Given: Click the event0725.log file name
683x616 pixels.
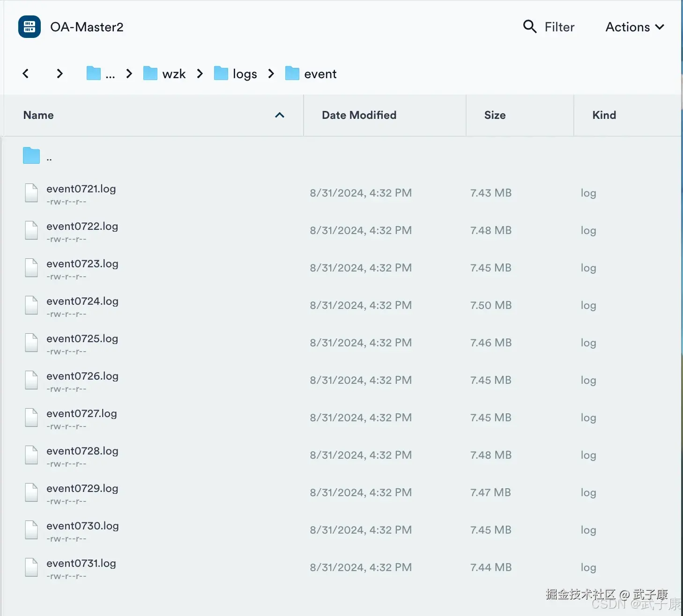Looking at the screenshot, I should tap(82, 338).
